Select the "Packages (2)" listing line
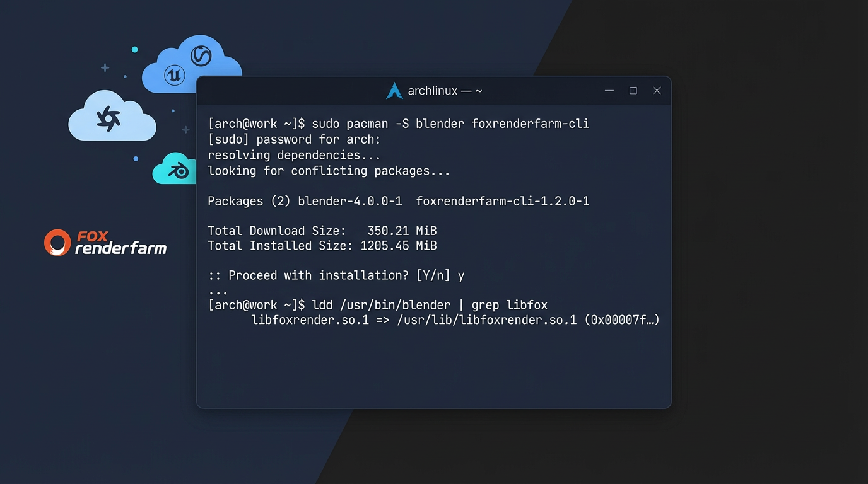This screenshot has height=484, width=868. 398,201
